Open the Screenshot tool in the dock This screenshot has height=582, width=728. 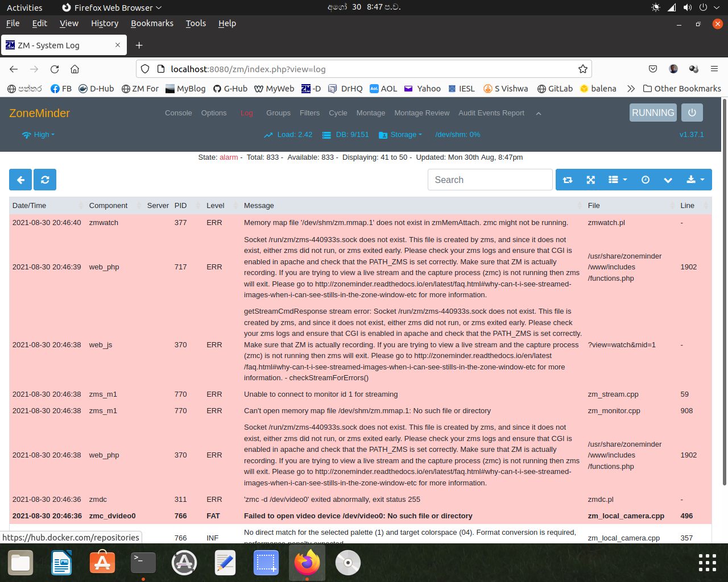[x=266, y=563]
